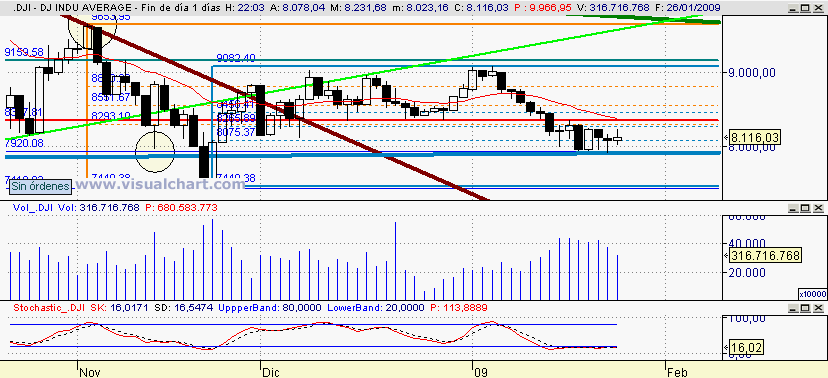Click the 7920.08 level label
This screenshot has height=378, width=828.
[x=24, y=143]
